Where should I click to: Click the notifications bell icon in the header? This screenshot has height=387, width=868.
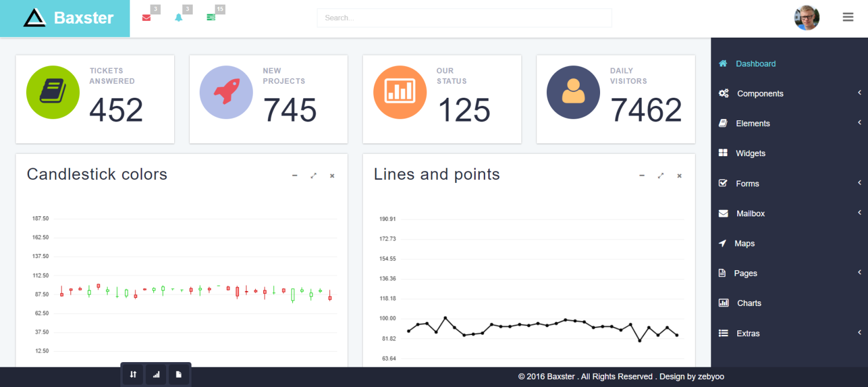click(179, 18)
